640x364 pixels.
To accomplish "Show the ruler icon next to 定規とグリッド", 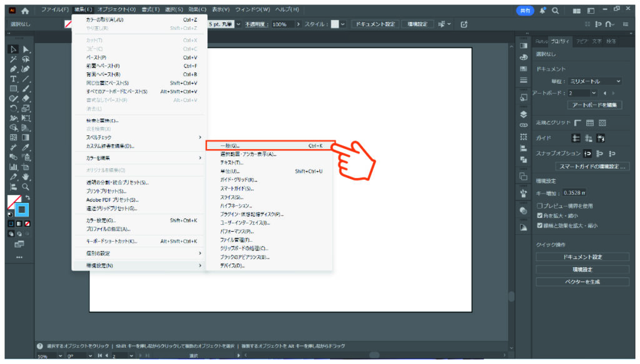I will click(577, 123).
